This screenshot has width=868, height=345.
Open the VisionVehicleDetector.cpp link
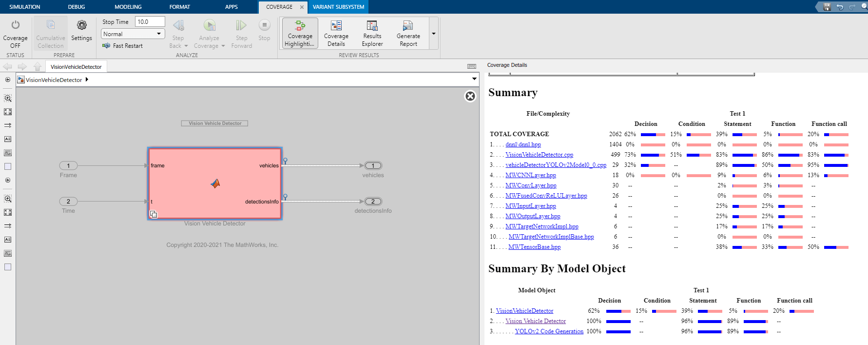(x=539, y=155)
